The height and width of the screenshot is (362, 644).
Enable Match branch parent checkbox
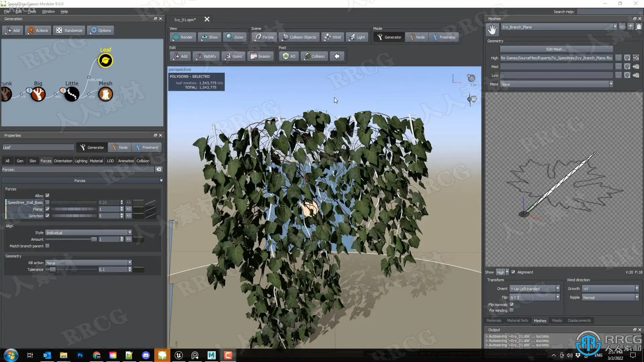[47, 246]
